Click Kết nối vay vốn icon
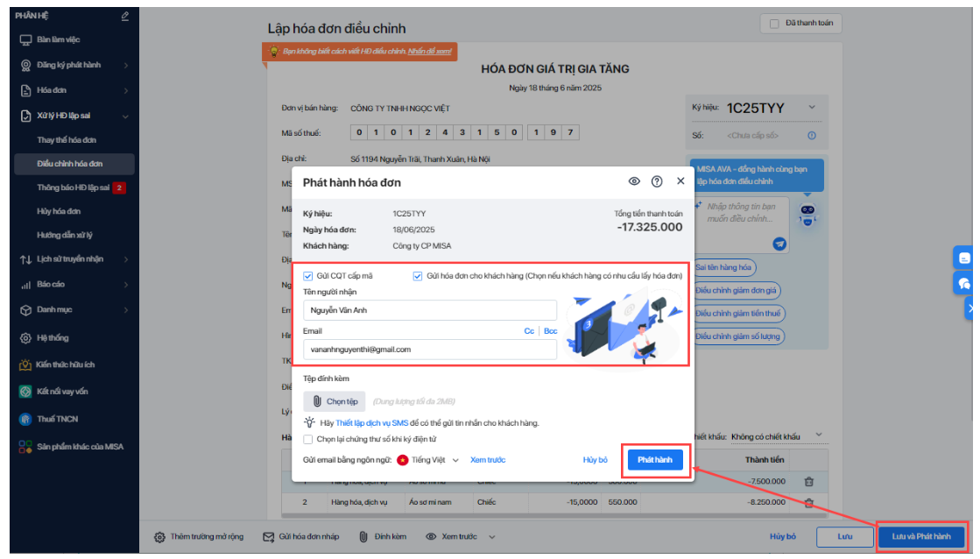Image resolution: width=980 pixels, height=559 pixels. click(x=25, y=392)
